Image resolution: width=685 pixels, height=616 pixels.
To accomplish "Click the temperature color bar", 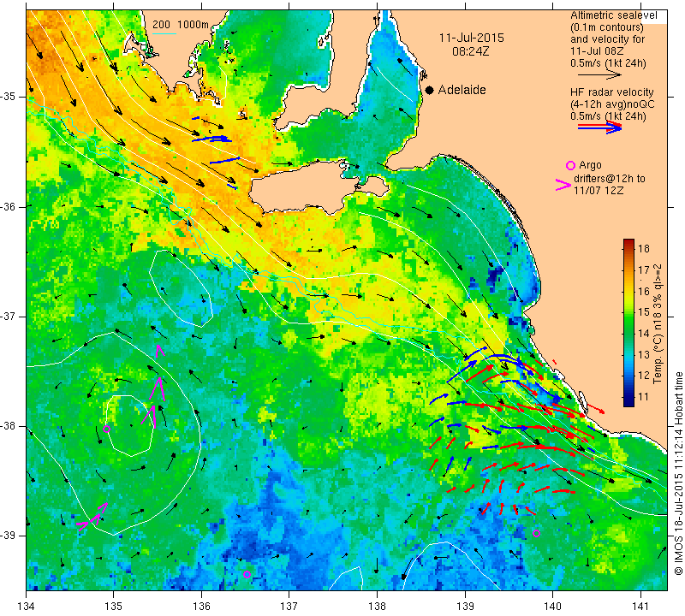I will coord(628,323).
